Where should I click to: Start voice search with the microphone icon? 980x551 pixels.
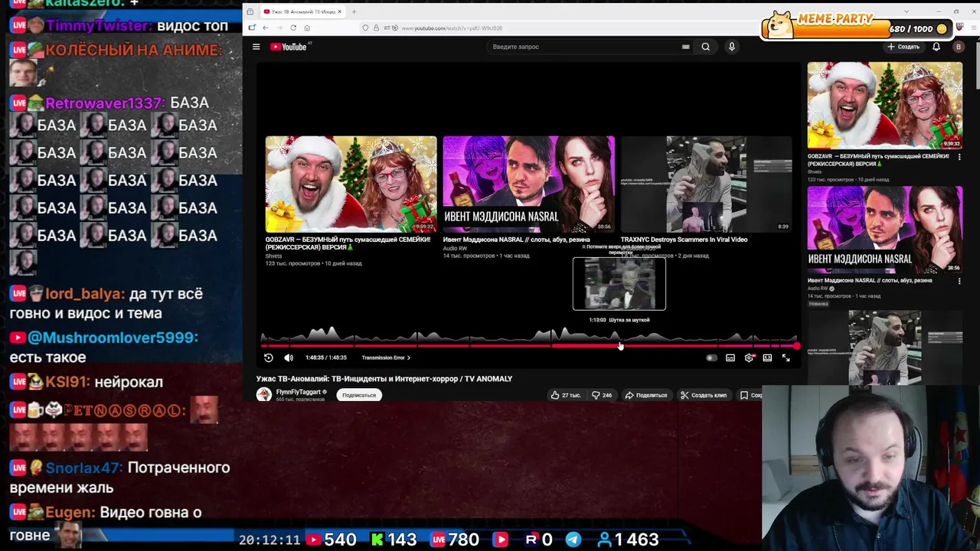(x=731, y=47)
